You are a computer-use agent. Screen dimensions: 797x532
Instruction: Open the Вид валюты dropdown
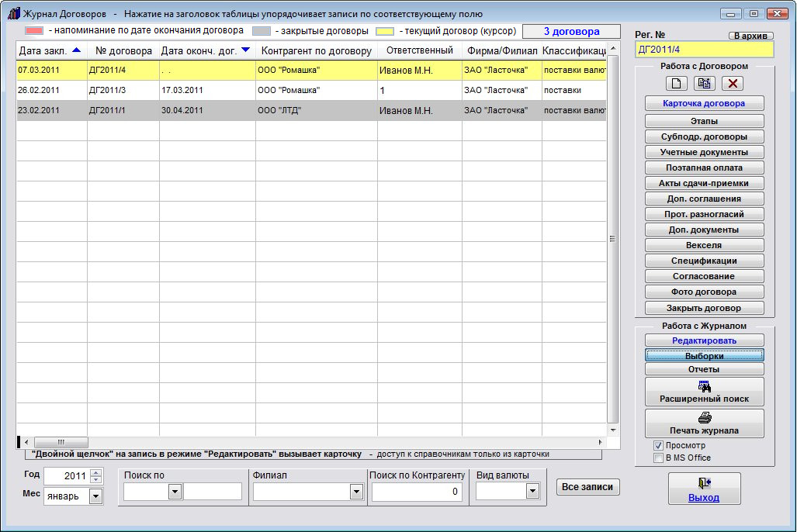pos(532,492)
